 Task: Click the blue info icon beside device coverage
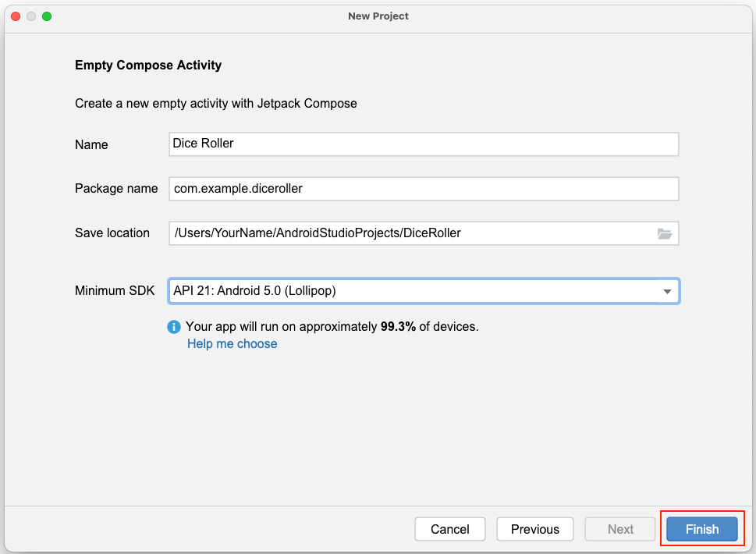[x=174, y=327]
